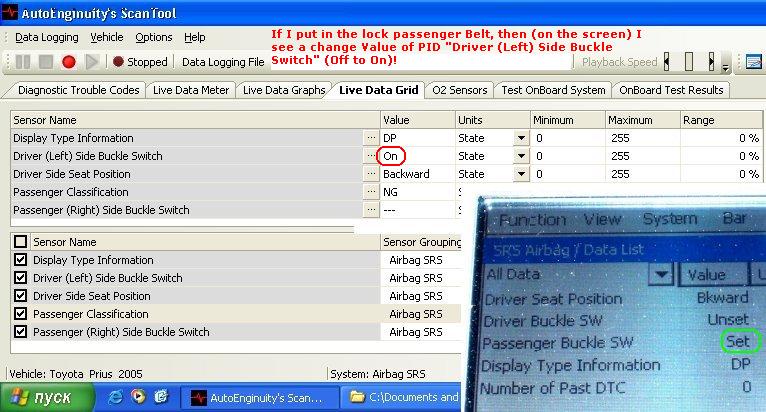Toggle the select-all checkbox in sensor list header
This screenshot has width=766, height=412.
coord(21,242)
